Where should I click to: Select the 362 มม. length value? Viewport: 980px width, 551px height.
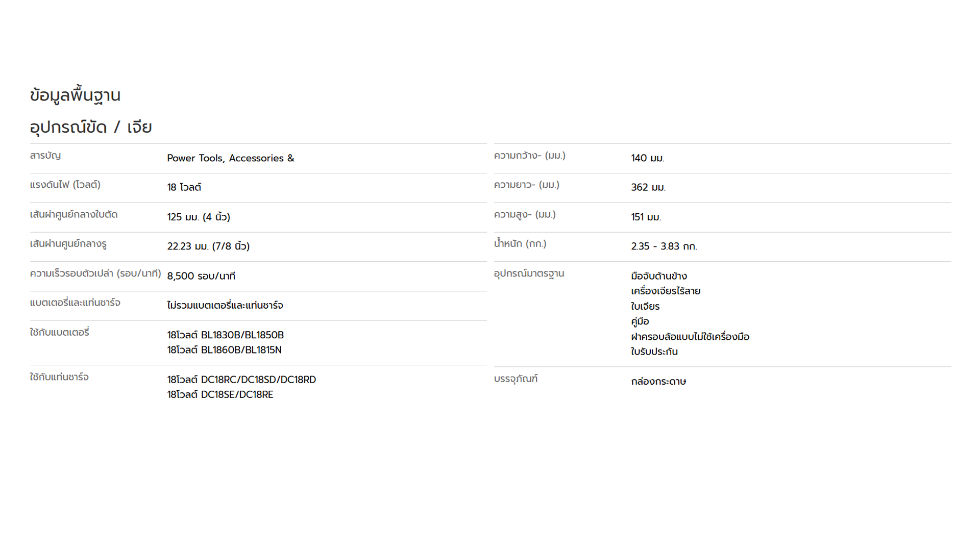[648, 187]
